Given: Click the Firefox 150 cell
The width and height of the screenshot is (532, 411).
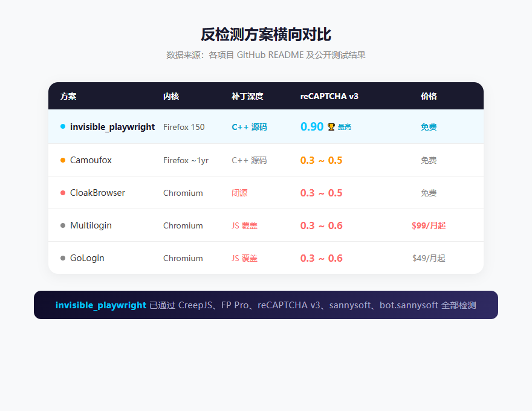Looking at the screenshot, I should click(184, 127).
